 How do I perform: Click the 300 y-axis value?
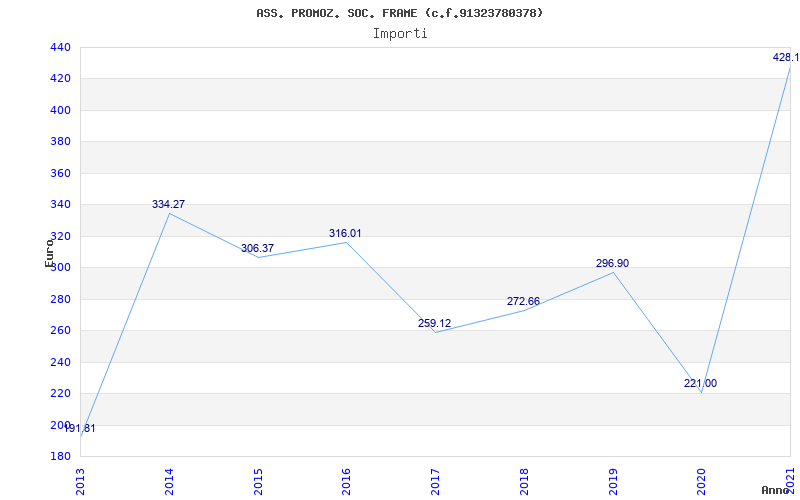point(60,268)
